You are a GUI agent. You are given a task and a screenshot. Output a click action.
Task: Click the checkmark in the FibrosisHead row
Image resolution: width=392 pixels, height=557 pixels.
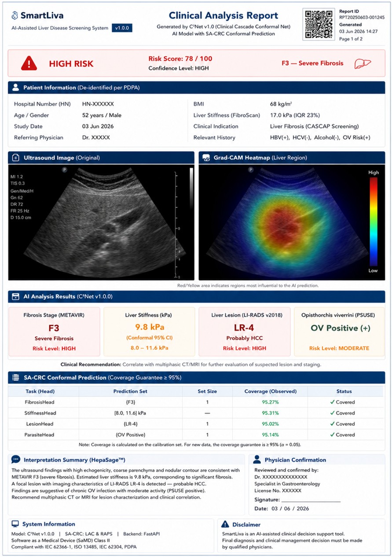point(333,402)
